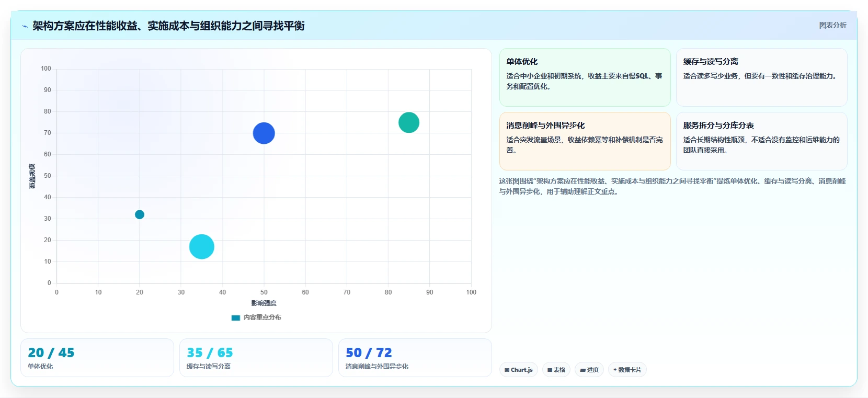The height and width of the screenshot is (398, 868).
Task: Open the 服务拆分与分库分表 description card
Action: tap(761, 141)
